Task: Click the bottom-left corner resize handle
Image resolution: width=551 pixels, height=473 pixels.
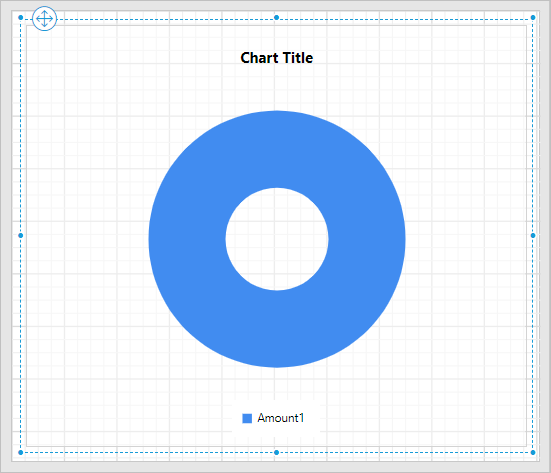Action: point(21,453)
